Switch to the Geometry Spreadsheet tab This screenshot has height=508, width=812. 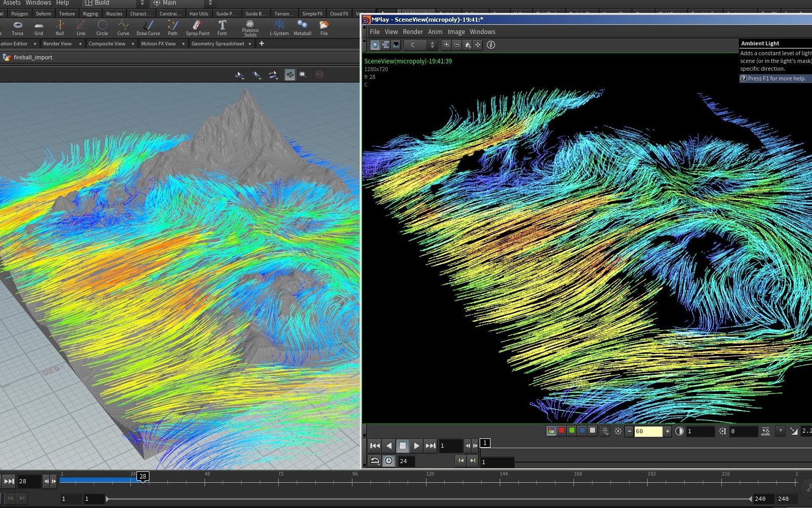[217, 44]
